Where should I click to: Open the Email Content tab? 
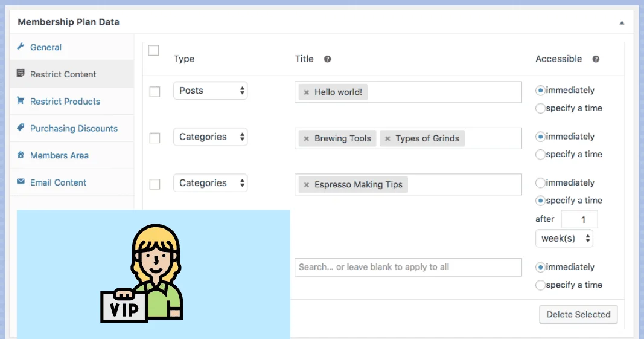(72, 182)
